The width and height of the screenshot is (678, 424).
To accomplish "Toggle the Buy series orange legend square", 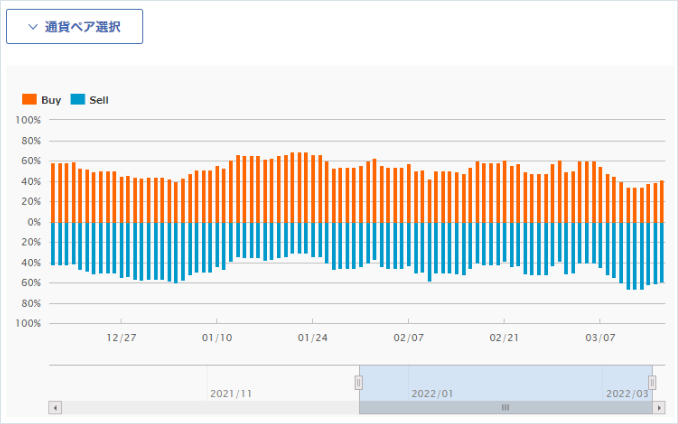I will (x=29, y=100).
